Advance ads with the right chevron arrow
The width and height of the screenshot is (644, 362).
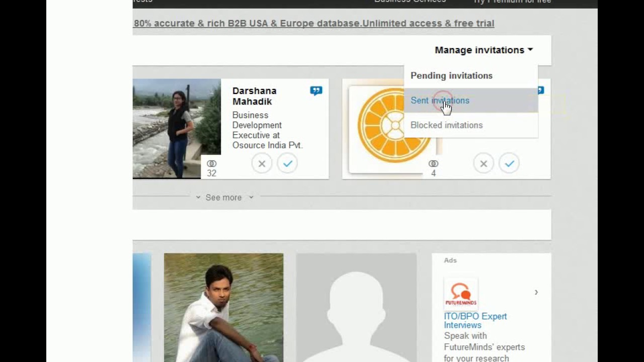(x=536, y=292)
